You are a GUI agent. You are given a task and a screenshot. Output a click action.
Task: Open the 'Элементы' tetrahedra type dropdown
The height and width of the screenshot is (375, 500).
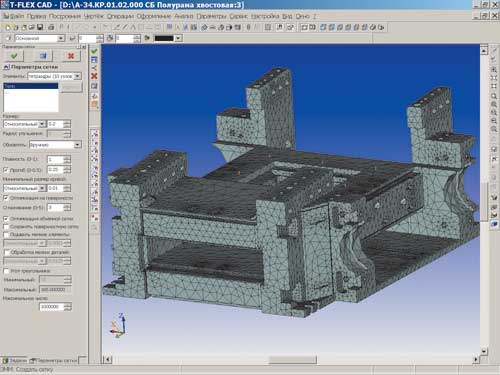tap(77, 76)
